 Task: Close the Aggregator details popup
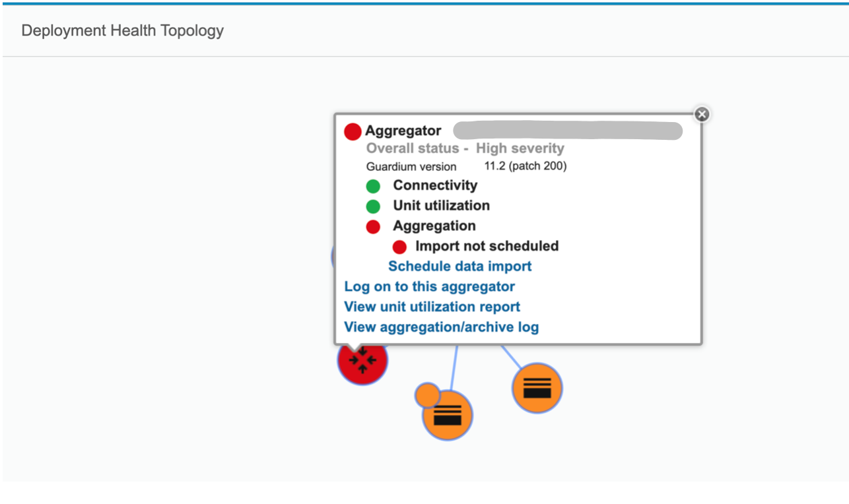pos(702,114)
